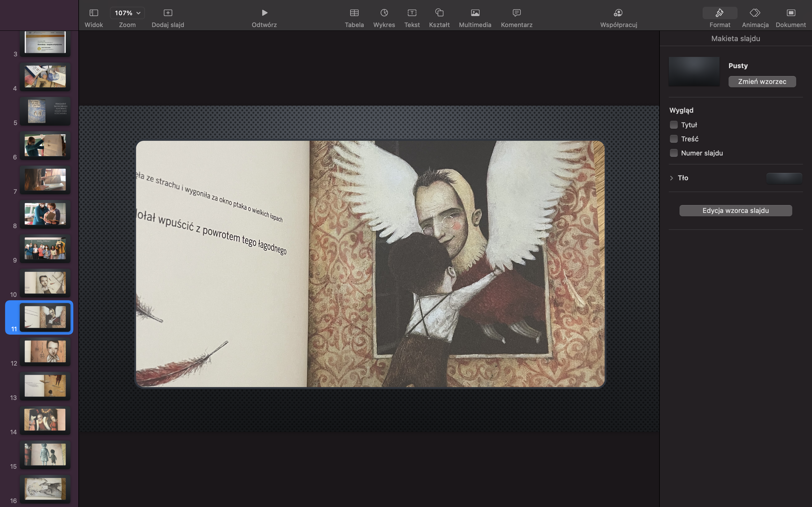
Task: Switch to the Dokument tab
Action: [x=791, y=13]
